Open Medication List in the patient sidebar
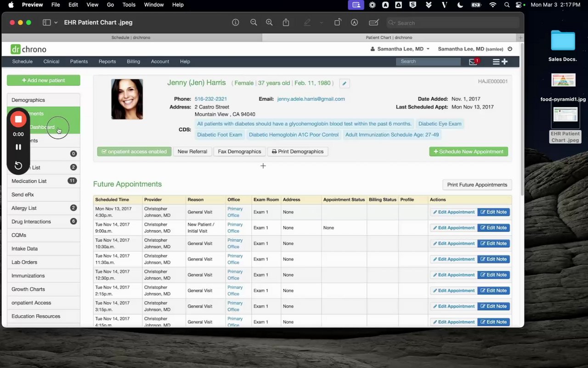This screenshot has width=588, height=368. pyautogui.click(x=44, y=181)
